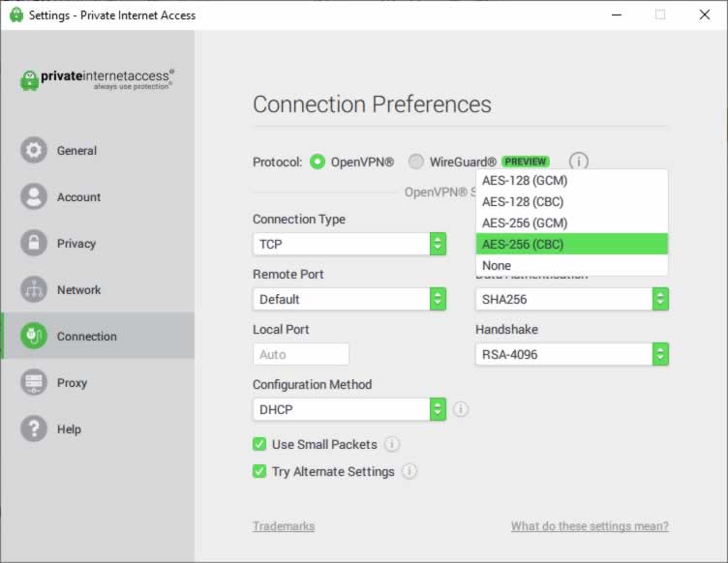Choose highlighted AES-256 (CBC) option
The height and width of the screenshot is (563, 728).
click(572, 244)
